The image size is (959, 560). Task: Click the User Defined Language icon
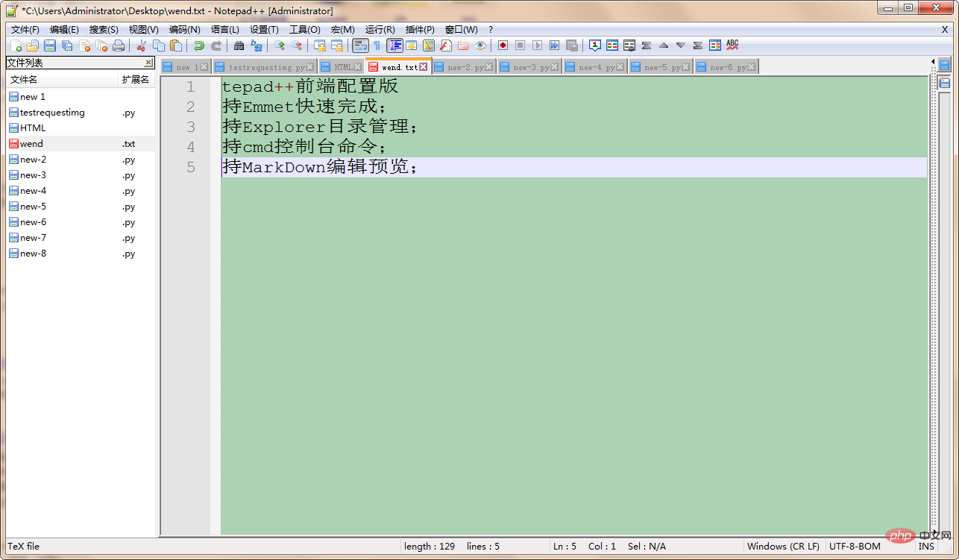412,45
